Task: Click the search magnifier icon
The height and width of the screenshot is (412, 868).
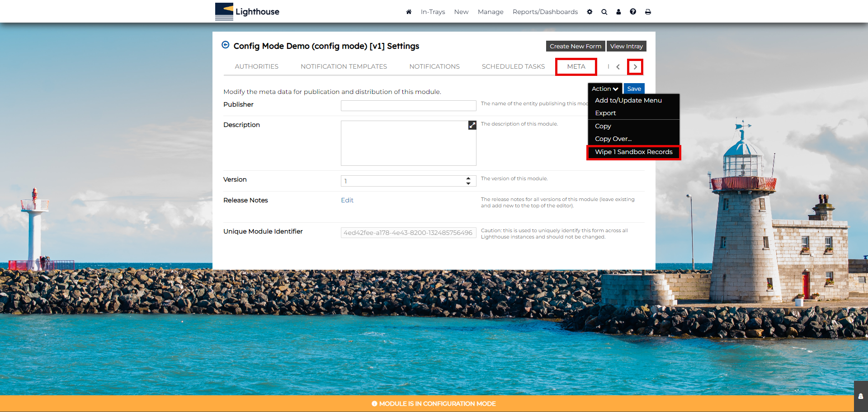Action: (x=604, y=12)
